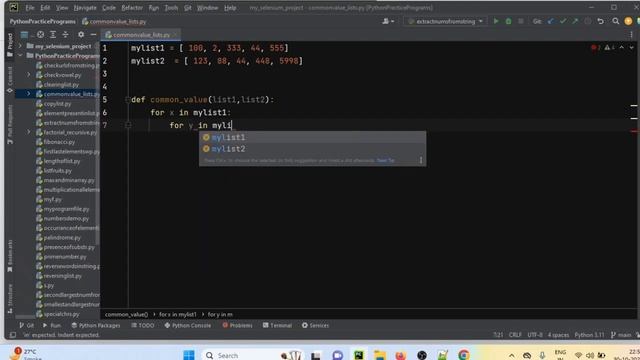The height and width of the screenshot is (360, 640).
Task: Click the PyCharm logo icon
Action: pyautogui.click(x=13, y=7)
